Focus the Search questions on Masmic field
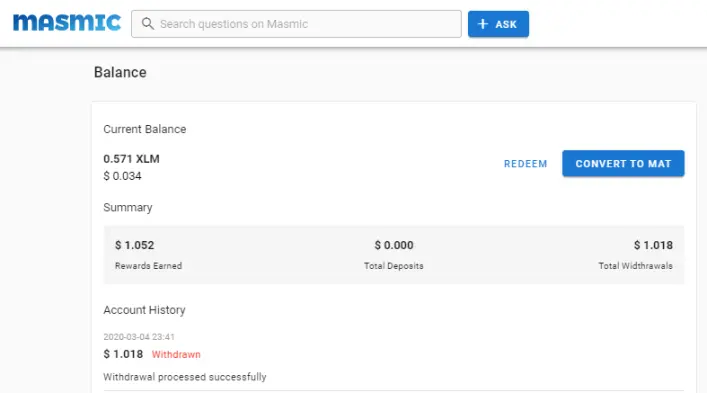The height and width of the screenshot is (393, 707). point(296,24)
